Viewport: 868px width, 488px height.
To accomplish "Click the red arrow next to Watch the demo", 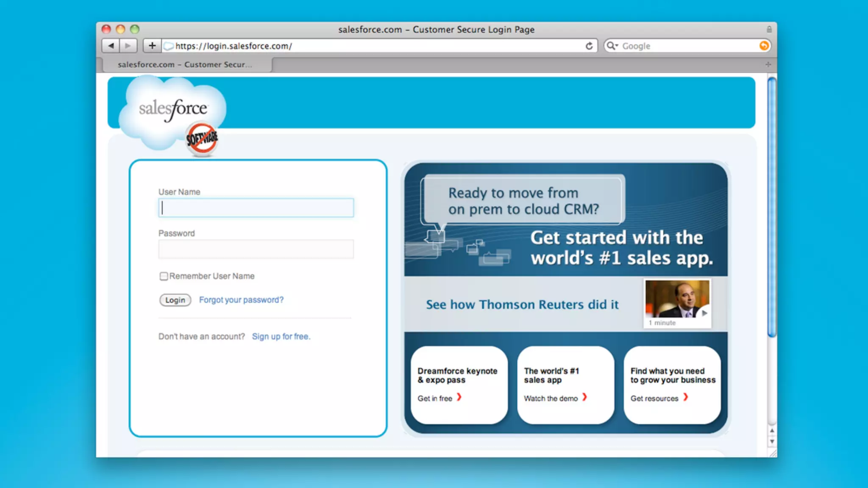I will click(x=585, y=397).
